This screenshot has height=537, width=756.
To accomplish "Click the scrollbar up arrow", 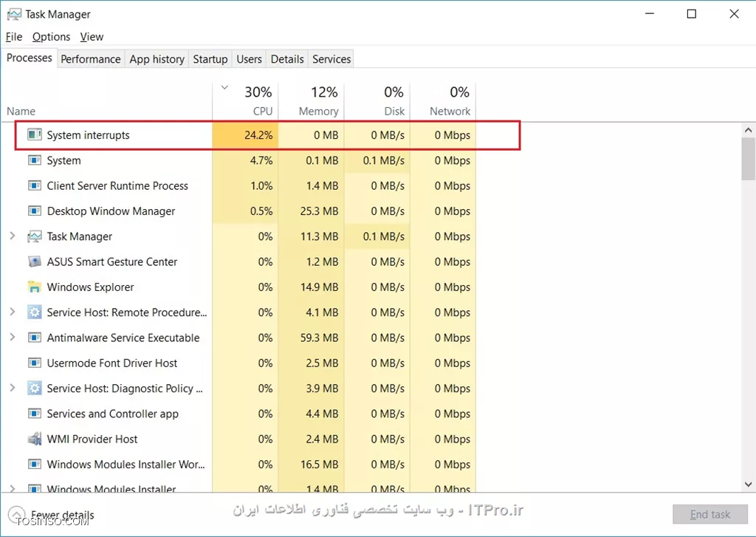I will point(749,130).
